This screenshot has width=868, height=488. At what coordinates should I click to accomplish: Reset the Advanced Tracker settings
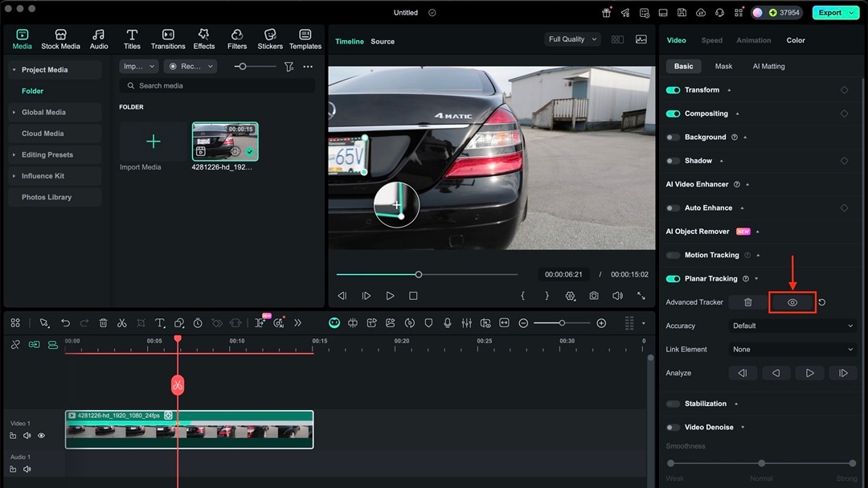pos(821,302)
